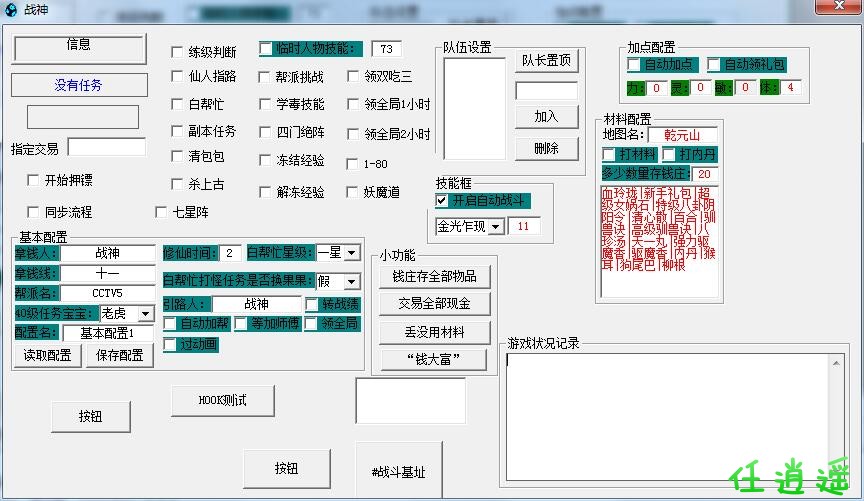Click the 地图名 input field
The height and width of the screenshot is (501, 864).
[682, 135]
